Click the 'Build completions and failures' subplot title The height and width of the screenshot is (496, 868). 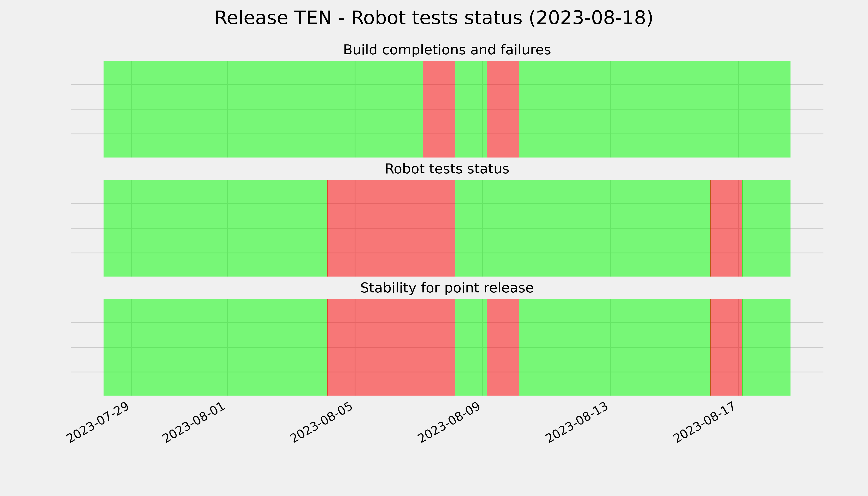click(x=447, y=50)
